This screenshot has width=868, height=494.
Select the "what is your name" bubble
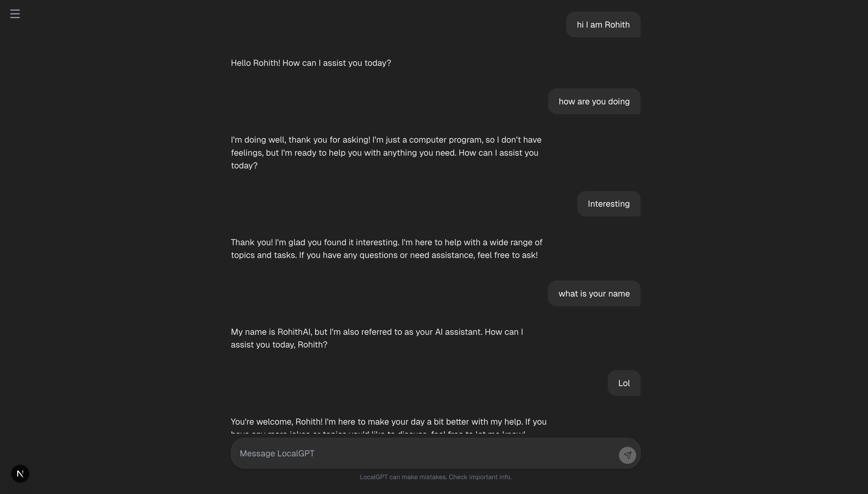[x=594, y=294]
